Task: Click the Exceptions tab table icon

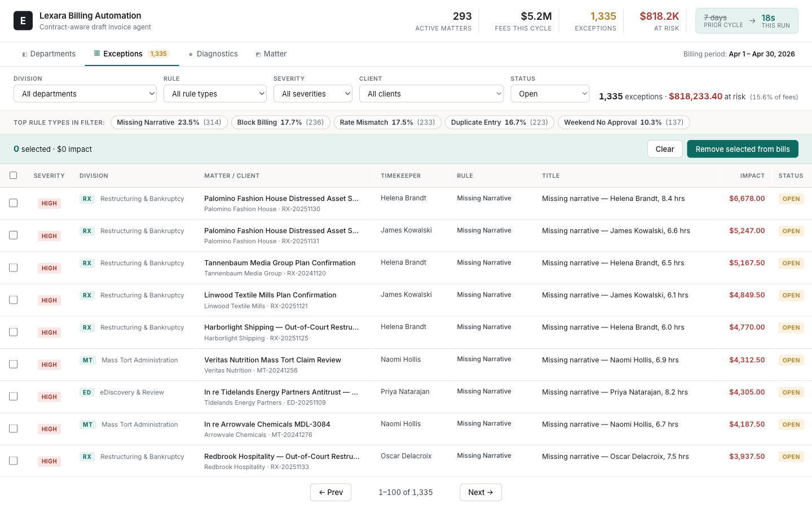Action: (97, 54)
